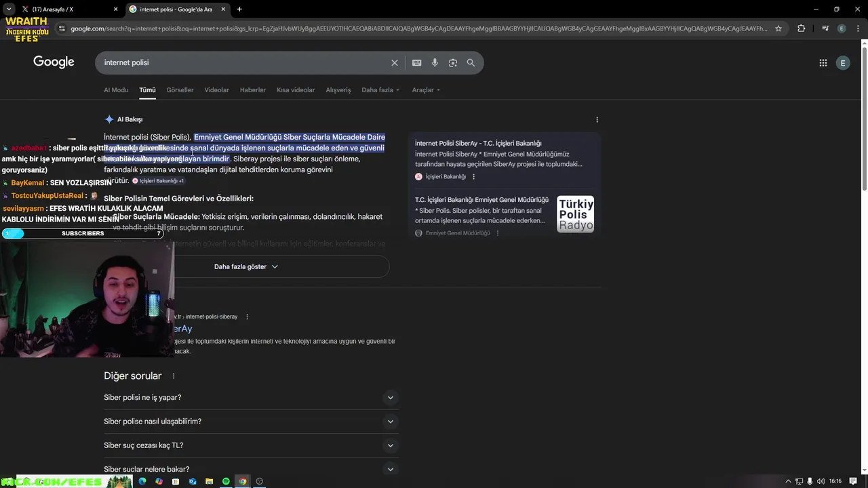Open the volume control in system tray
868x488 pixels.
pos(821,481)
